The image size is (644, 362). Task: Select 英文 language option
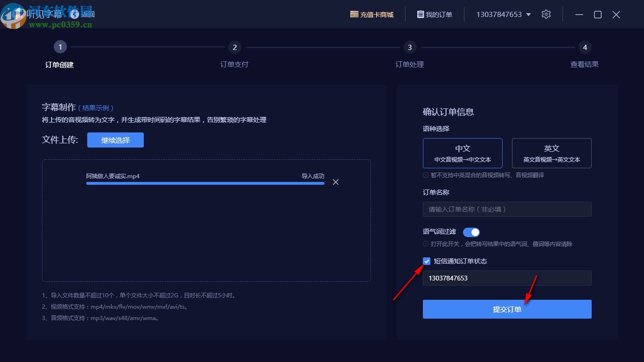click(x=552, y=153)
